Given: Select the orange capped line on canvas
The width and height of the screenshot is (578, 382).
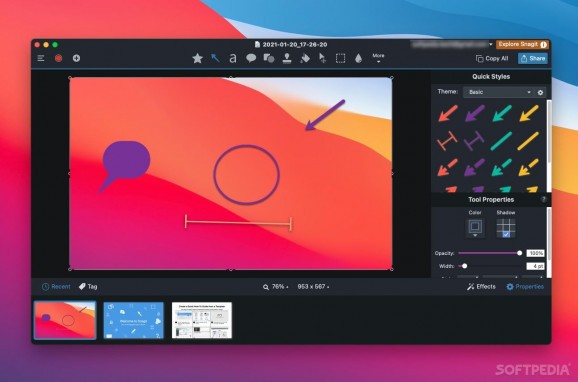Looking at the screenshot, I should pos(238,223).
